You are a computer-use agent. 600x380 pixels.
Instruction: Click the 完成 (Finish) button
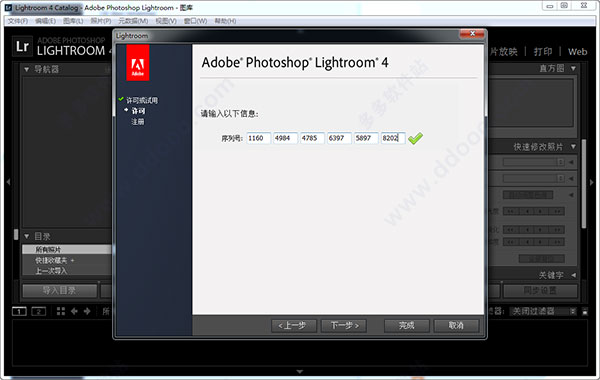click(x=407, y=326)
